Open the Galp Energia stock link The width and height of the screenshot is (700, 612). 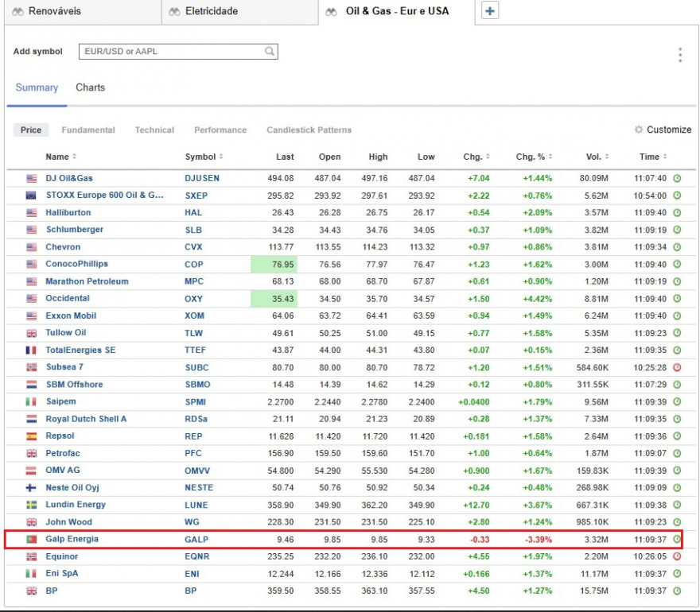click(x=72, y=539)
